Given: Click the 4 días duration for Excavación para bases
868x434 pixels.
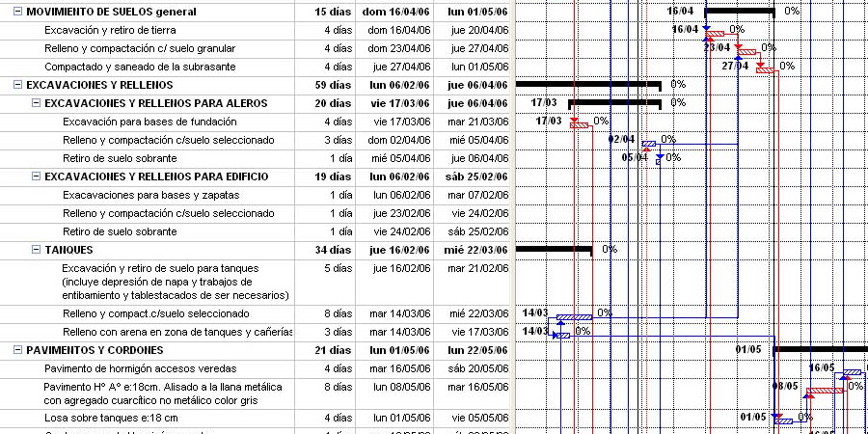Looking at the screenshot, I should click(339, 122).
